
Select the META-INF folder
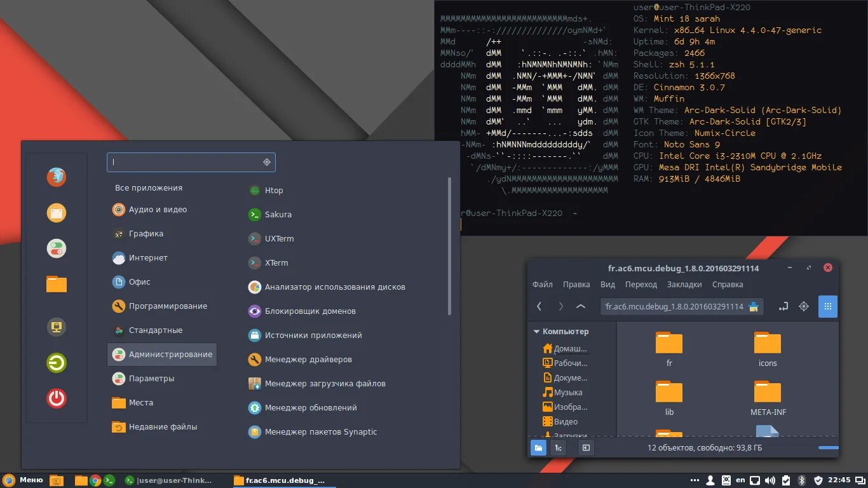(x=768, y=398)
